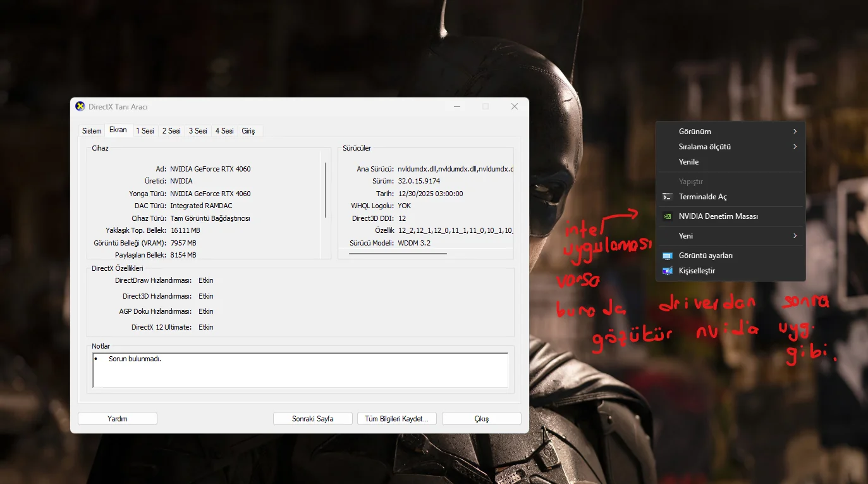Screen dimensions: 868x484
Task: Click the Görüntü Belleği (VRAM) label
Action: [130, 243]
